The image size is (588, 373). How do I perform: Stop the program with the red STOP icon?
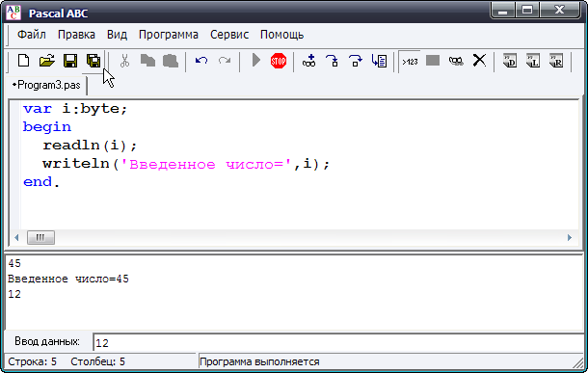pos(279,61)
